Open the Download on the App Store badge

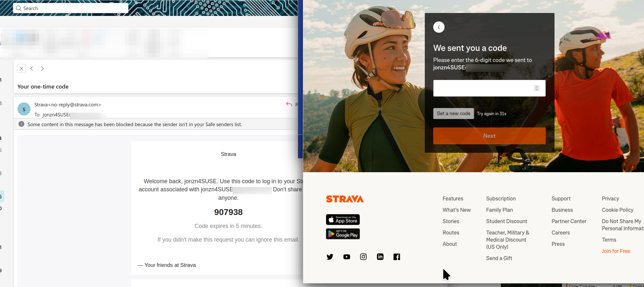click(x=343, y=220)
